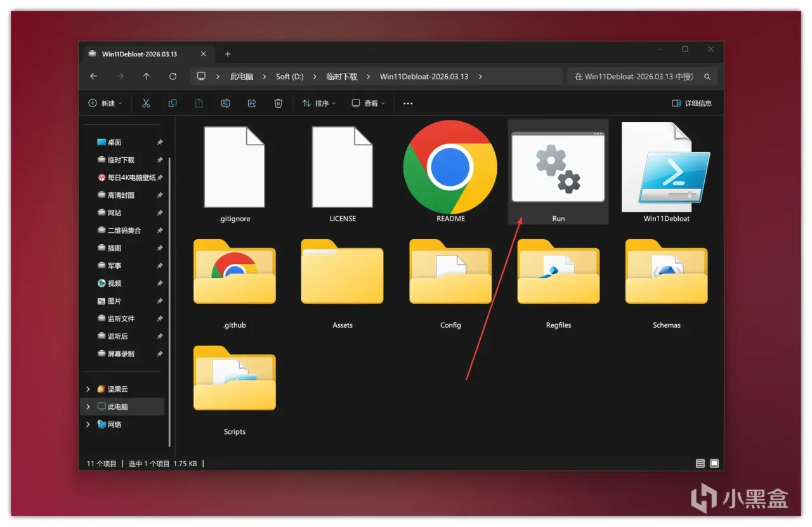Image resolution: width=812 pixels, height=527 pixels.
Task: Select the Scripts folder
Action: tap(234, 379)
